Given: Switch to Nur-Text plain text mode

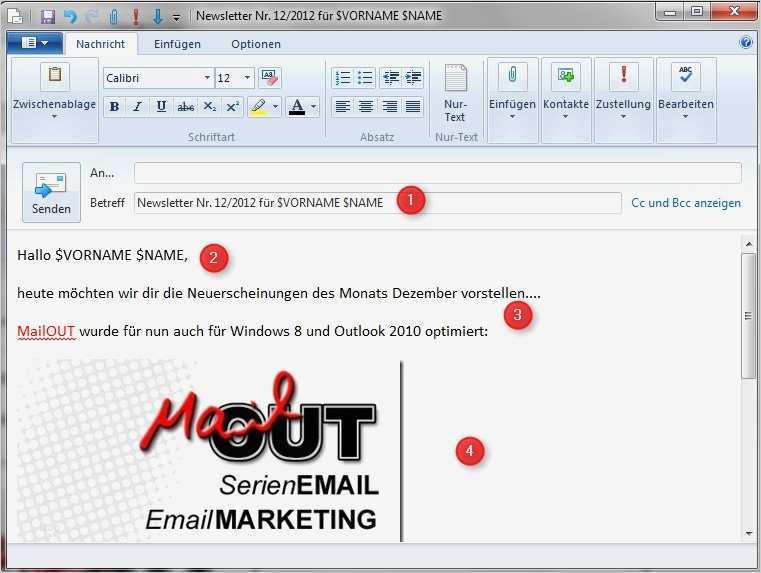Looking at the screenshot, I should [455, 93].
